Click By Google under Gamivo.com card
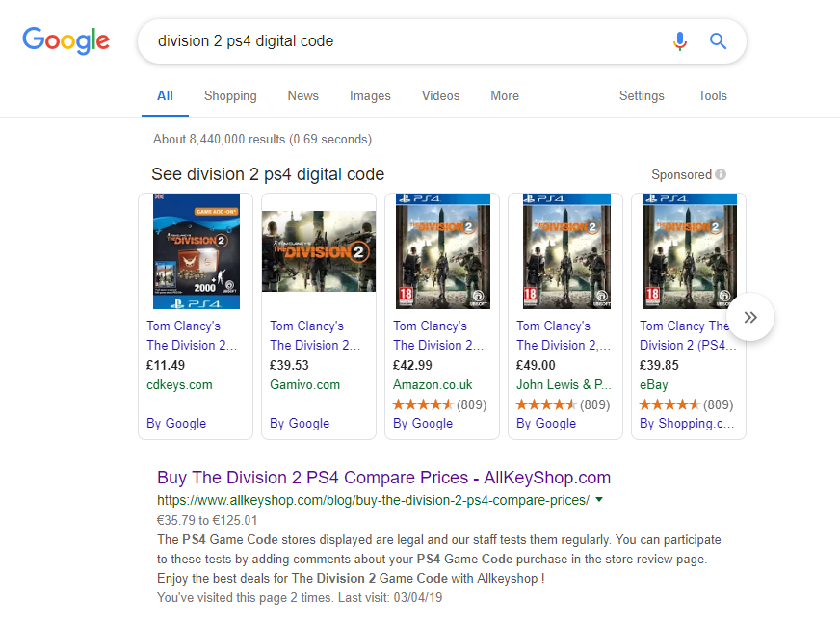The height and width of the screenshot is (625, 840). pyautogui.click(x=300, y=423)
